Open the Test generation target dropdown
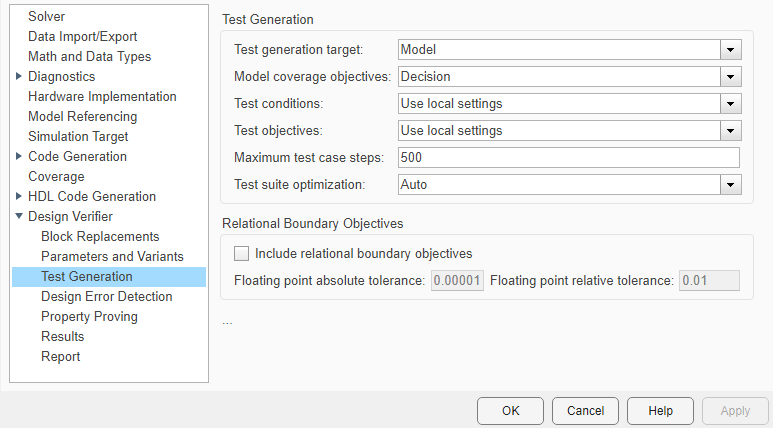 pyautogui.click(x=731, y=49)
